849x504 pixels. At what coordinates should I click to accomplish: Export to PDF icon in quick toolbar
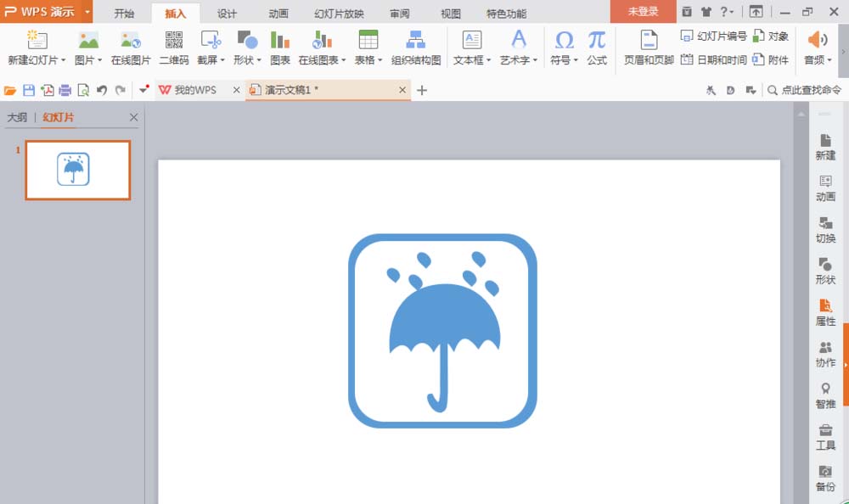[x=47, y=91]
